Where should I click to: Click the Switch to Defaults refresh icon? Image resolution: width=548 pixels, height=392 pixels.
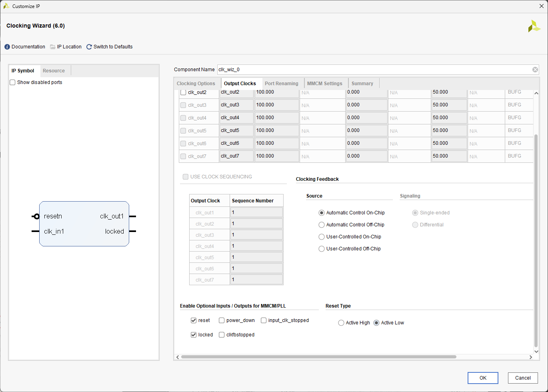[x=89, y=47]
